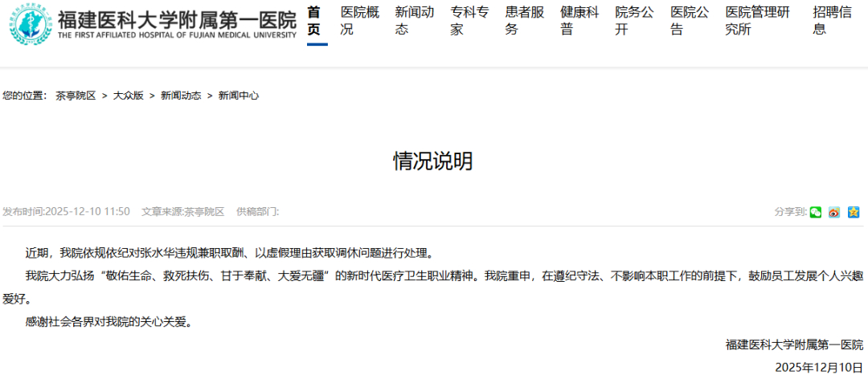Click paragraph starting 我院大力弘扬
Image resolution: width=868 pixels, height=375 pixels.
point(433,287)
